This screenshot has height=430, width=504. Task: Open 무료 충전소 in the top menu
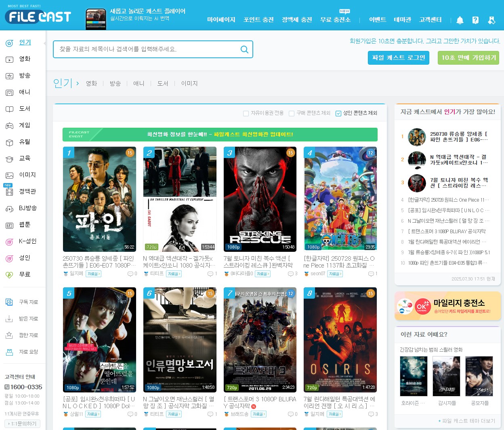pos(336,20)
